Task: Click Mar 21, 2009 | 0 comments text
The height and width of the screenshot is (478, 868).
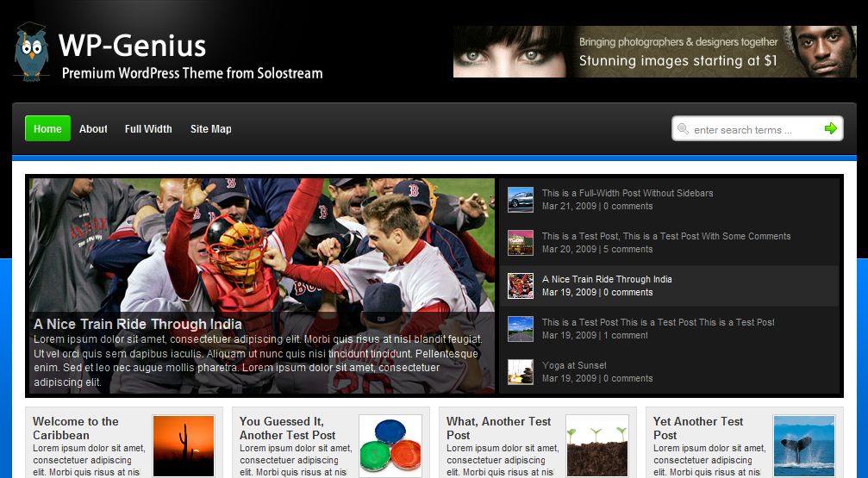Action: [x=597, y=207]
